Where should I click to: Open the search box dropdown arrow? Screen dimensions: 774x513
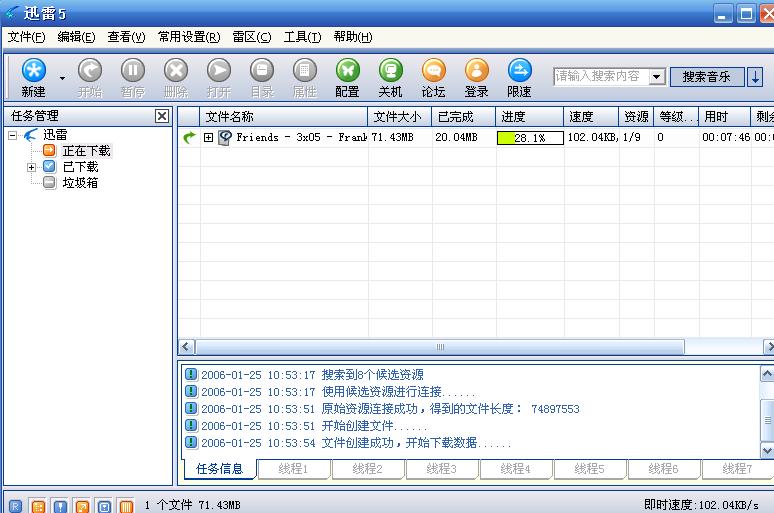(657, 77)
